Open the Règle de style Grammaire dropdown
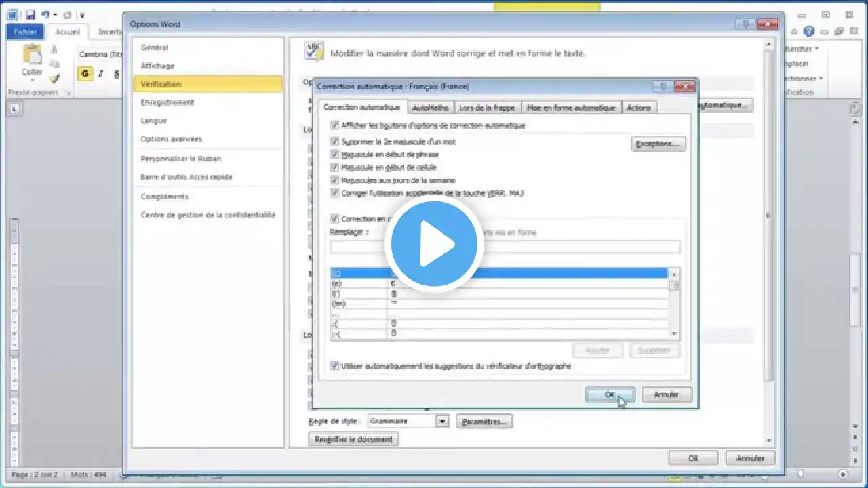Image resolution: width=868 pixels, height=488 pixels. 442,421
